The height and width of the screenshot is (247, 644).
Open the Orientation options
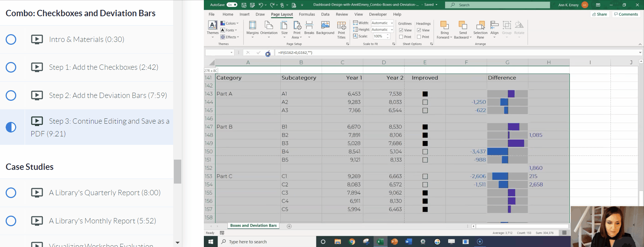point(269,29)
